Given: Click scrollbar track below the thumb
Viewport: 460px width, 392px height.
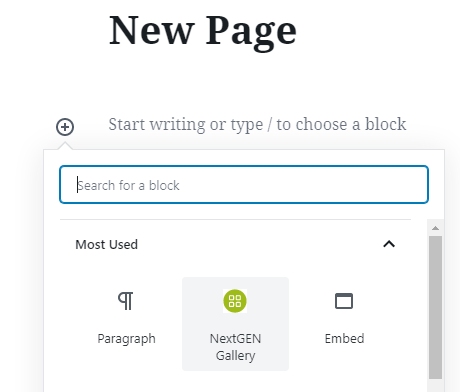Looking at the screenshot, I should pyautogui.click(x=435, y=385).
